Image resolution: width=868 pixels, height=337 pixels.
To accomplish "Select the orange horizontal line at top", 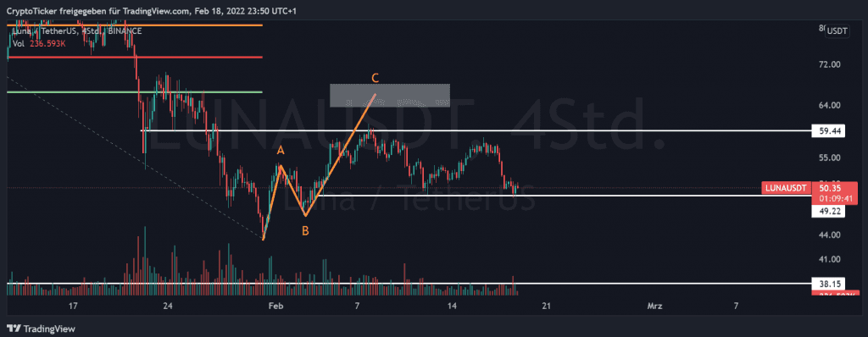I will [x=135, y=25].
